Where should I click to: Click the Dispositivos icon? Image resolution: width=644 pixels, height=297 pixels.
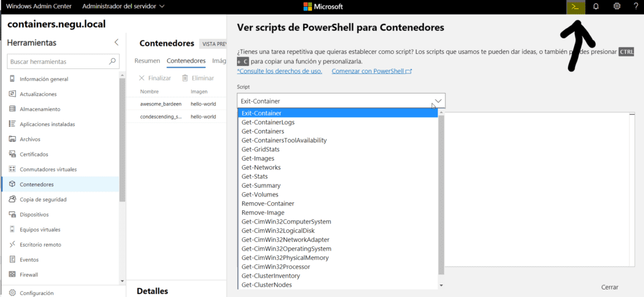(12, 215)
